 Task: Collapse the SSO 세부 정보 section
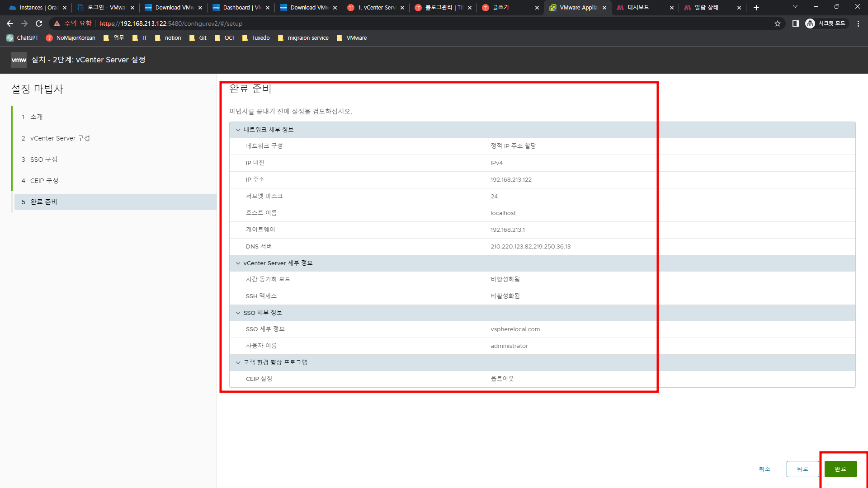click(x=238, y=313)
